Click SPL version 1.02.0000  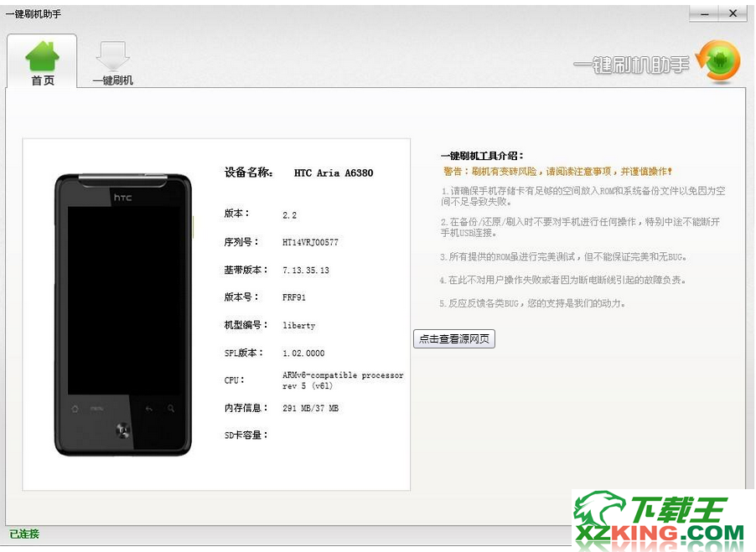tap(303, 353)
